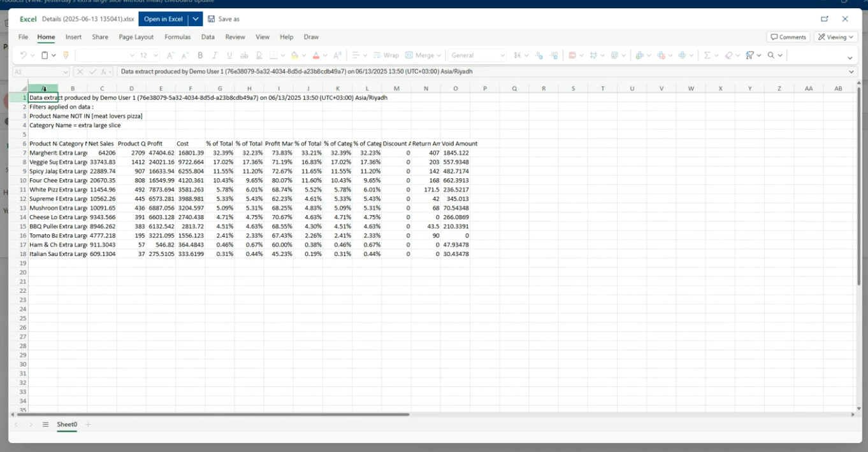This screenshot has width=868, height=452.
Task: Switch to the Page Layout tab
Action: pos(136,37)
